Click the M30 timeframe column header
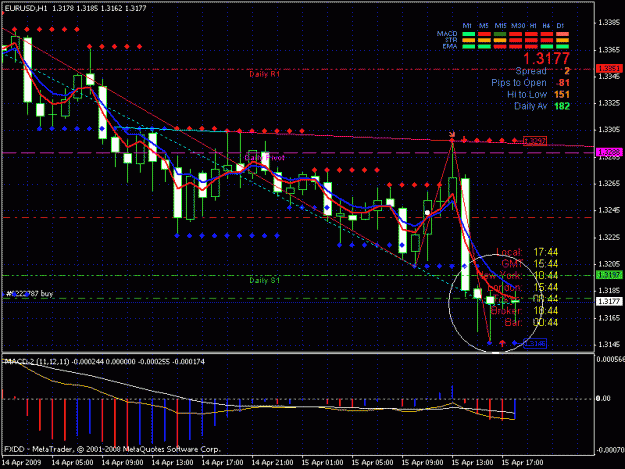 tap(518, 26)
